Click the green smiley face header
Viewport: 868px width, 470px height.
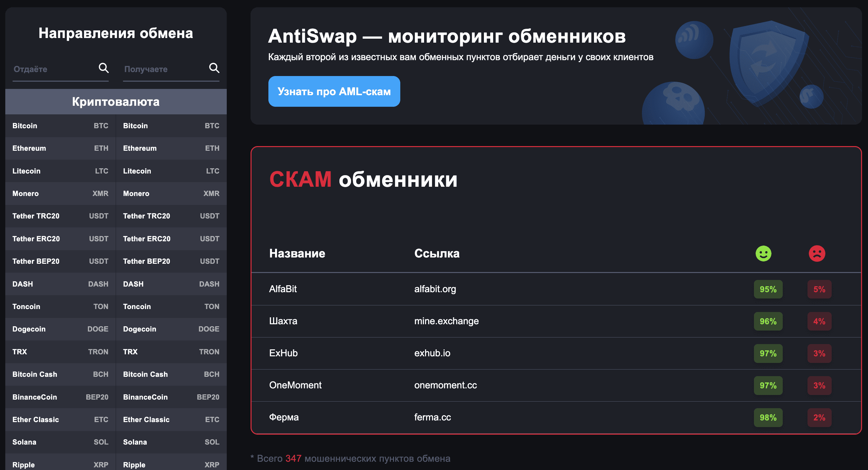pyautogui.click(x=763, y=254)
